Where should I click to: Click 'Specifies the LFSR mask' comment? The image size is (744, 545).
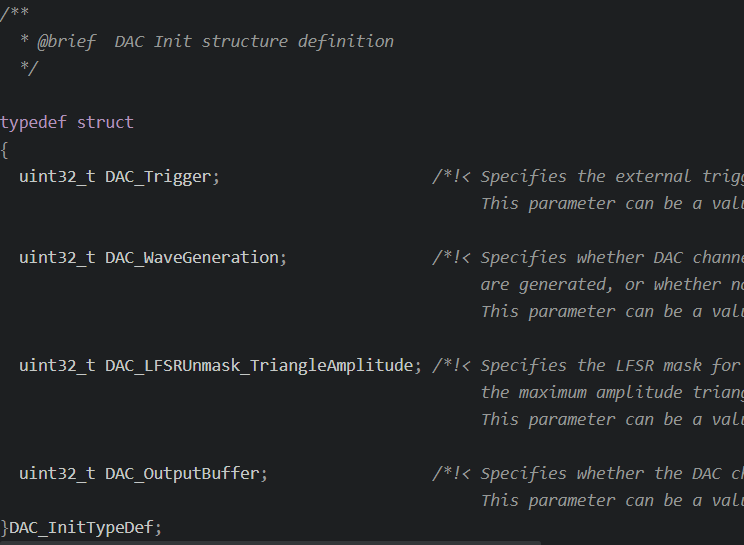(592, 366)
